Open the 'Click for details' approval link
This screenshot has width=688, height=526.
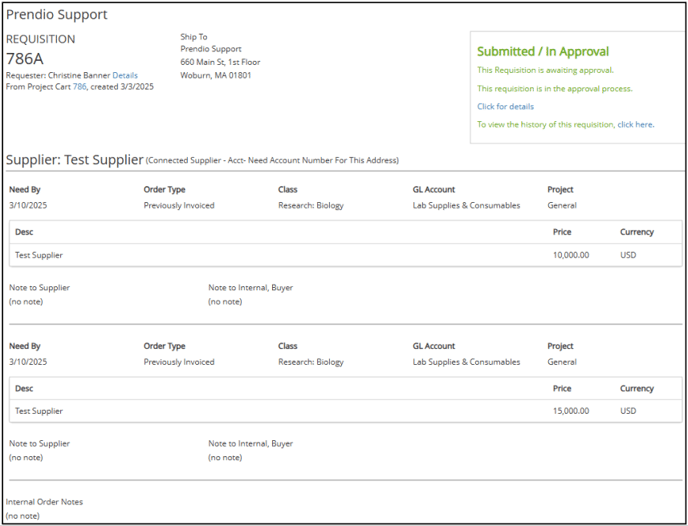click(x=505, y=107)
